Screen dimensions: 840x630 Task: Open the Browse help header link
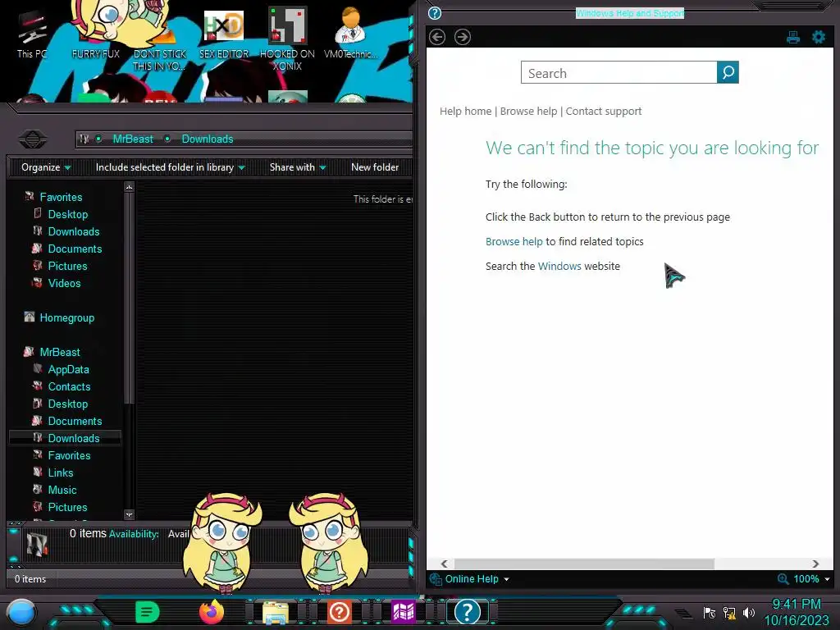tap(528, 111)
